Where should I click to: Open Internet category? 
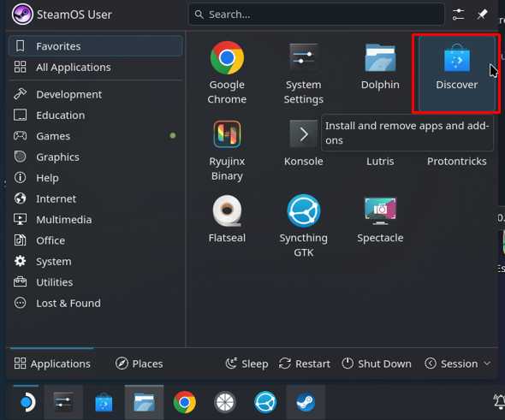[96, 198]
